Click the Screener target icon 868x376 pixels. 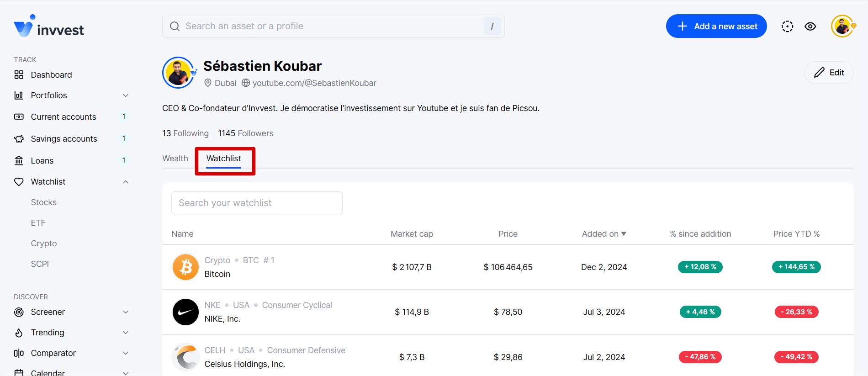[x=19, y=312]
